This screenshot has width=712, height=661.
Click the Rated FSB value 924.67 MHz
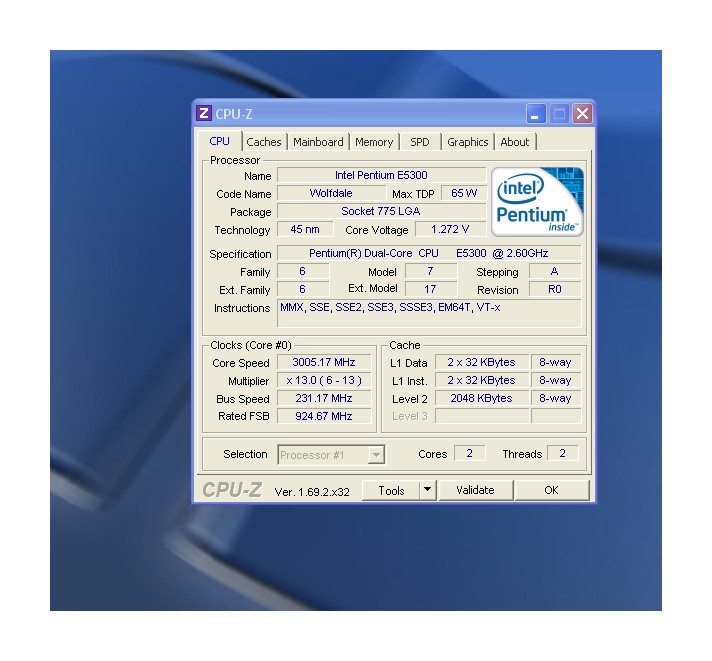[x=324, y=416]
